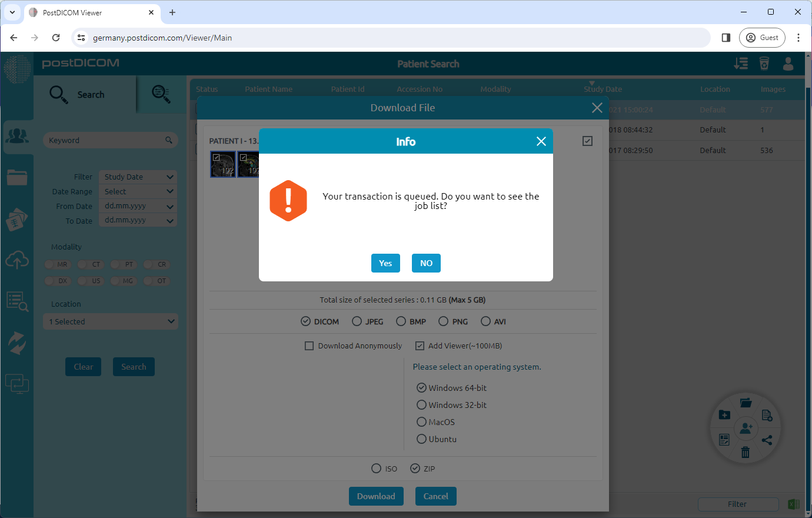Click the trash icon in the radial menu
This screenshot has width=812, height=518.
tap(746, 452)
